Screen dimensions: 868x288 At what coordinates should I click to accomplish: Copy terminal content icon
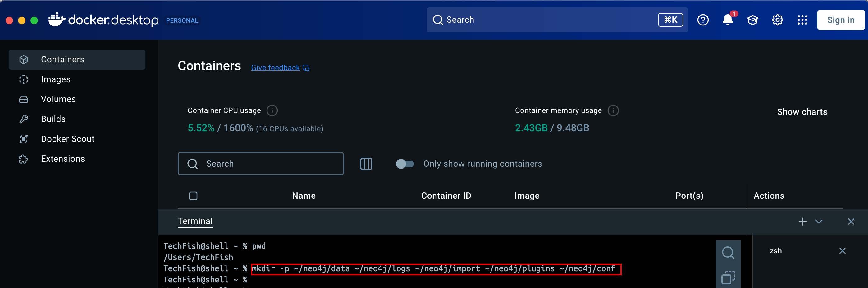[x=728, y=277]
